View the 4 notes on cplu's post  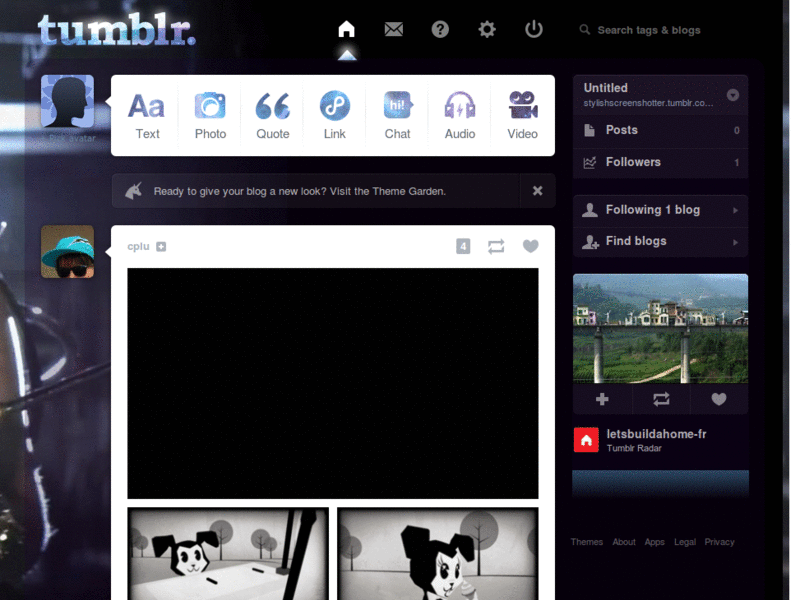(463, 246)
